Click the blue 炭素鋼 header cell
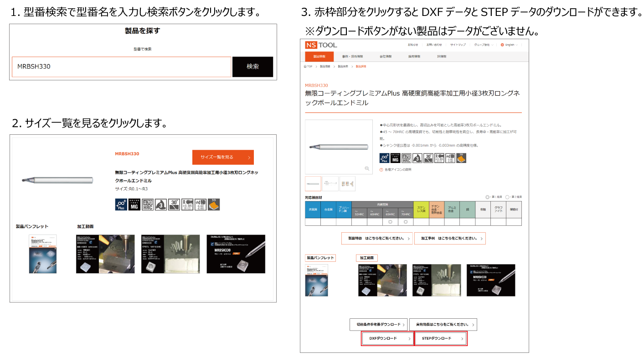The width and height of the screenshot is (644, 357). (313, 210)
